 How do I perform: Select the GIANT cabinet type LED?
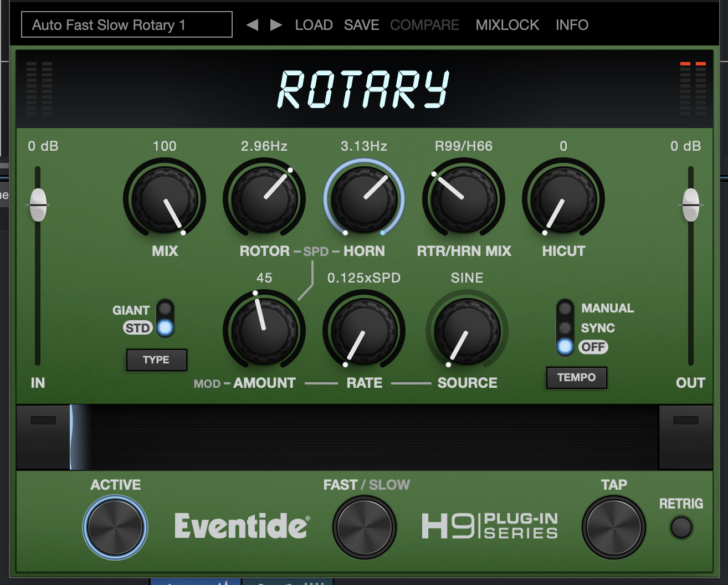165,308
